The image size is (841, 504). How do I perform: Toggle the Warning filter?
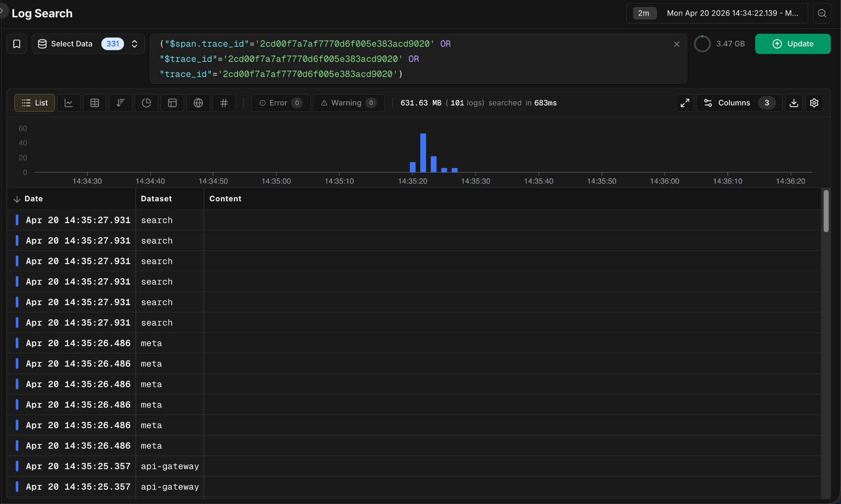349,103
